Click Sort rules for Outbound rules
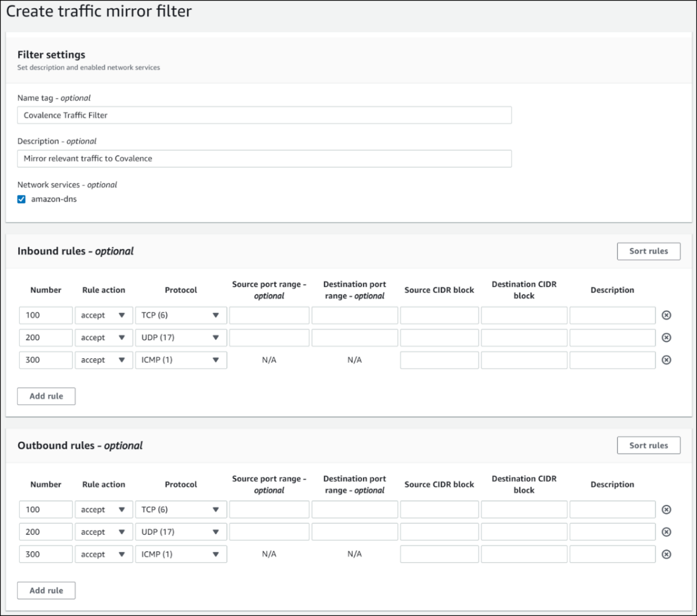697x616 pixels. point(649,445)
